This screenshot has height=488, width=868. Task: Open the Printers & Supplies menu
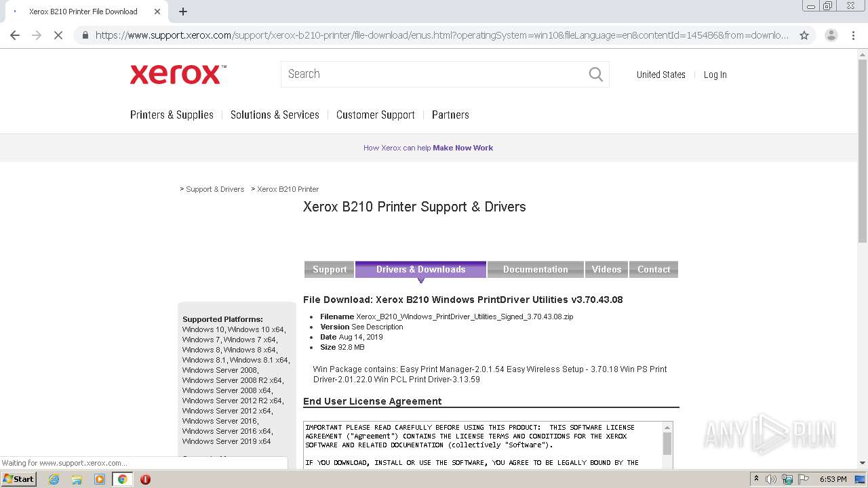pyautogui.click(x=172, y=115)
